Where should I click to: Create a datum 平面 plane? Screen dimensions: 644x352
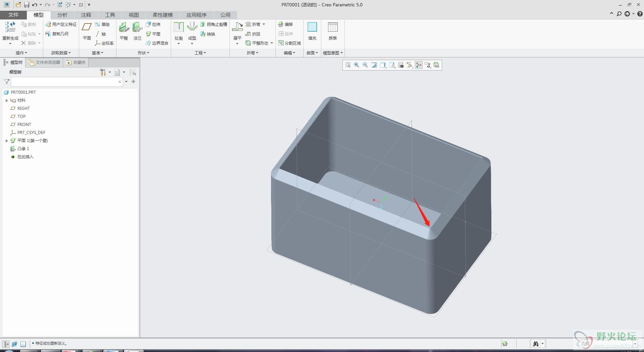pos(87,31)
